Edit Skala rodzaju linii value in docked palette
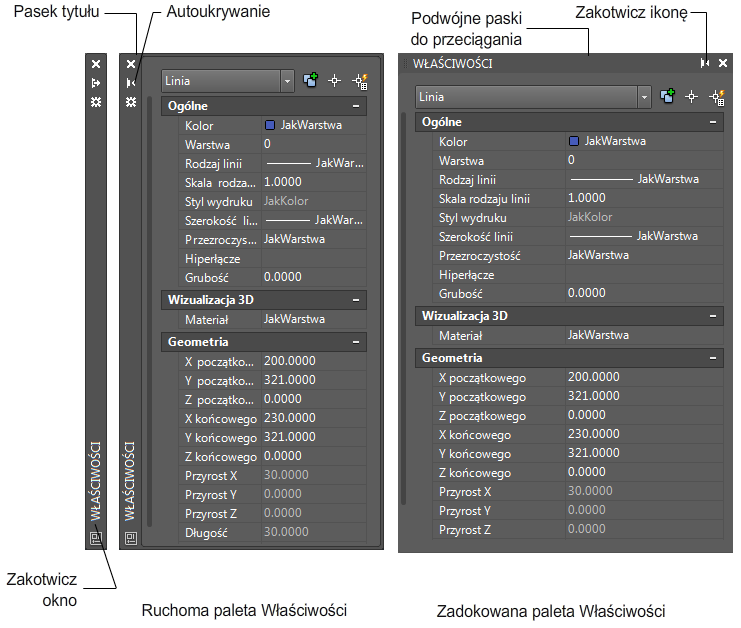Image resolution: width=741 pixels, height=628 pixels. pos(644,198)
